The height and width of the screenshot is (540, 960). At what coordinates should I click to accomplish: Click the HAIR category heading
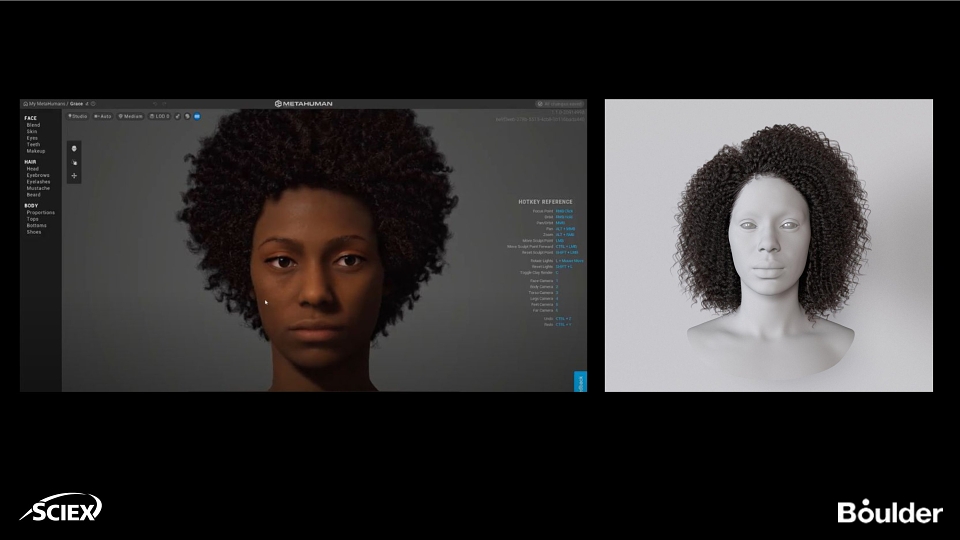click(x=31, y=162)
